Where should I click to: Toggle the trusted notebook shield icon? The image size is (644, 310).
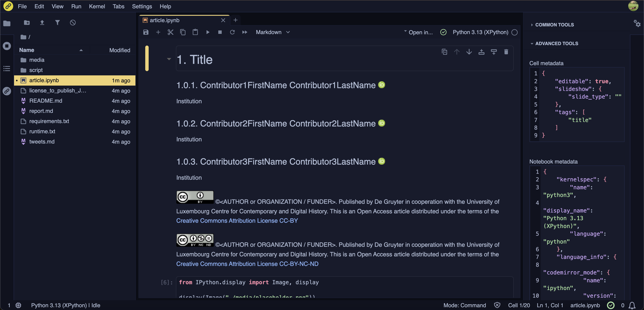(x=497, y=305)
